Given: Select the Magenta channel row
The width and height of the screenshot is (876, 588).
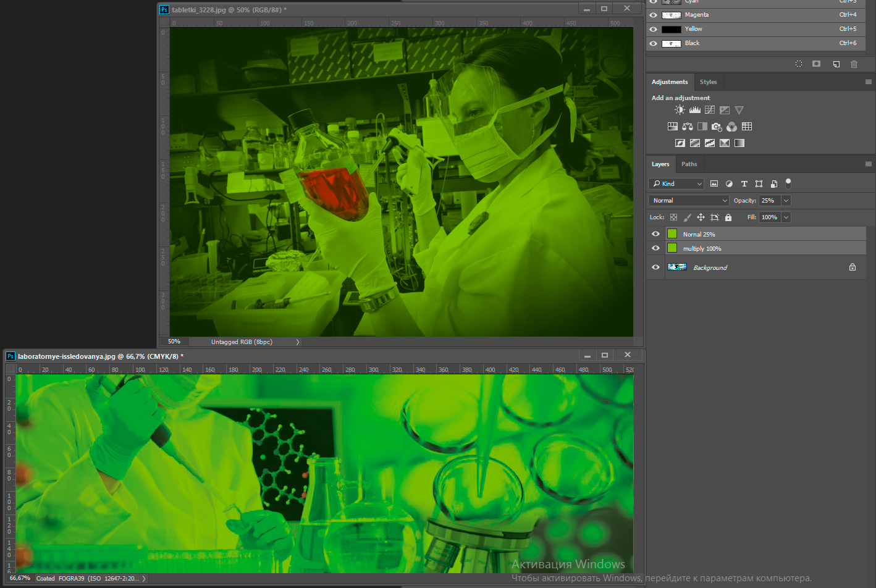Looking at the screenshot, I should pyautogui.click(x=756, y=15).
